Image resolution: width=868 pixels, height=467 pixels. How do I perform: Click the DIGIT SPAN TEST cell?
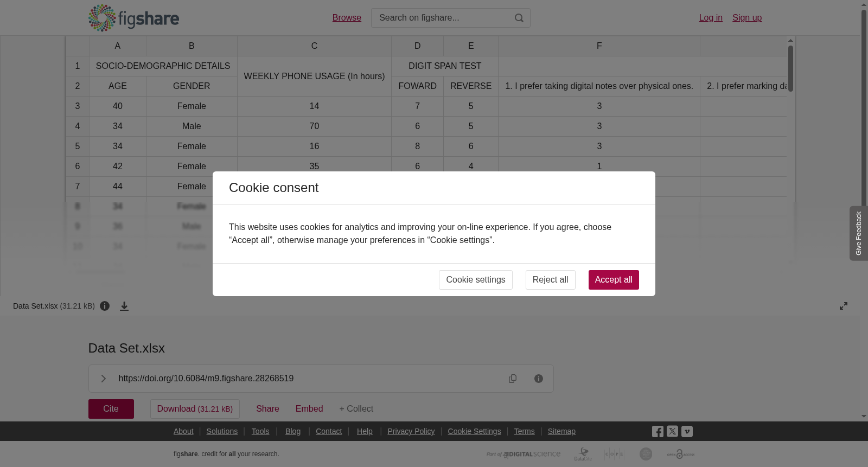click(x=445, y=66)
